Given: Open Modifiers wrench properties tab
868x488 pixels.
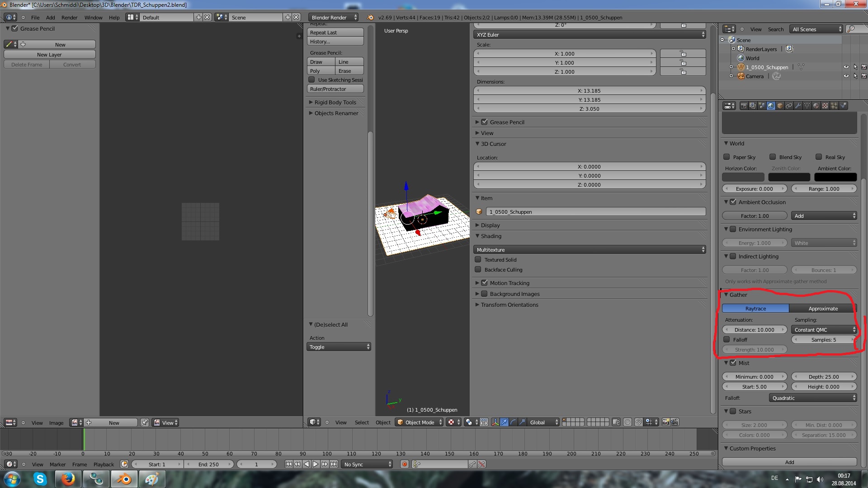Looking at the screenshot, I should point(798,106).
